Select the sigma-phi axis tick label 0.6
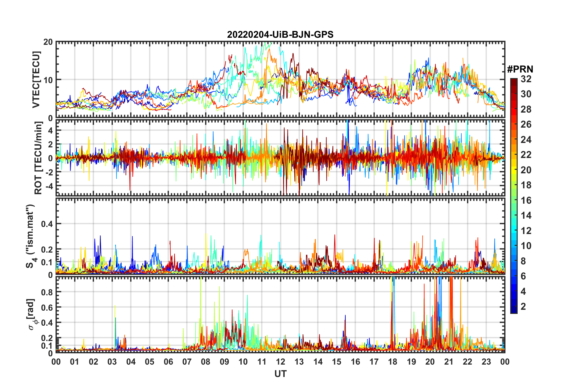561x392 pixels. point(47,307)
